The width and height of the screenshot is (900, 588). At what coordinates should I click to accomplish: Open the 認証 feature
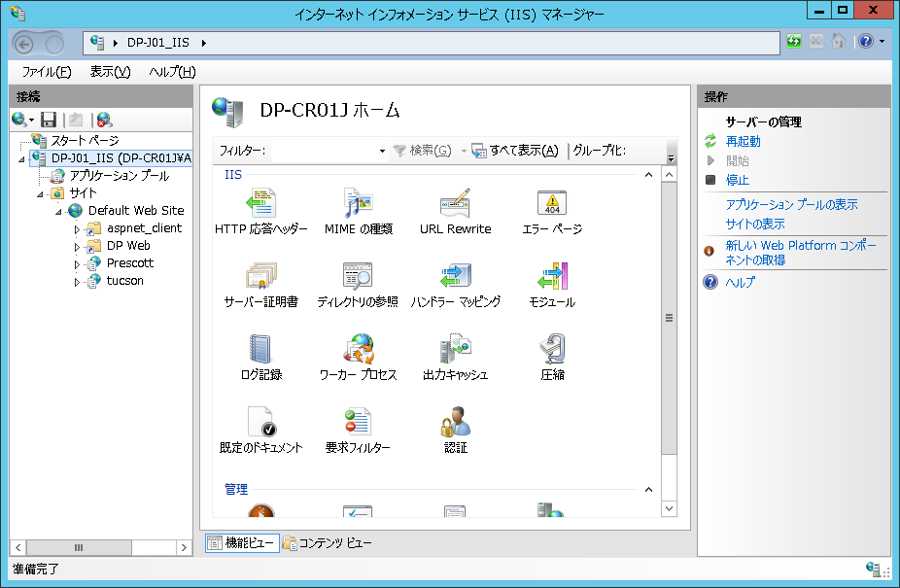455,431
